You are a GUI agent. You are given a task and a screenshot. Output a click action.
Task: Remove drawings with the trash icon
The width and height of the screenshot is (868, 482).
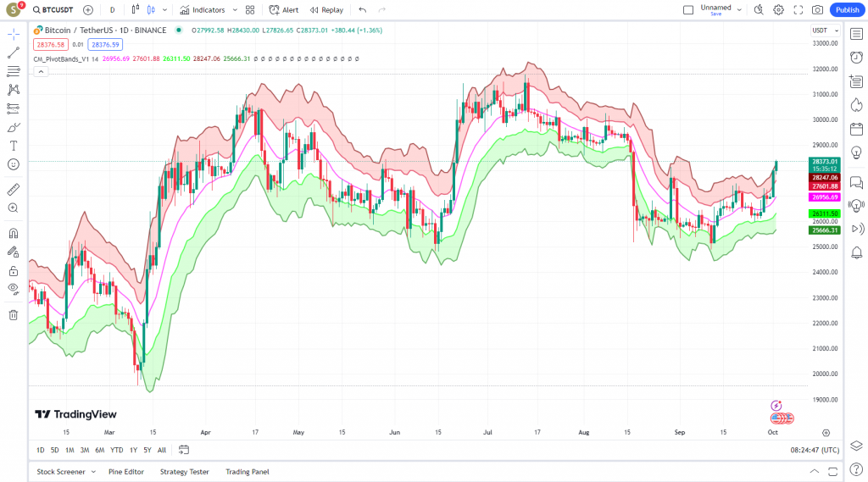click(x=14, y=315)
